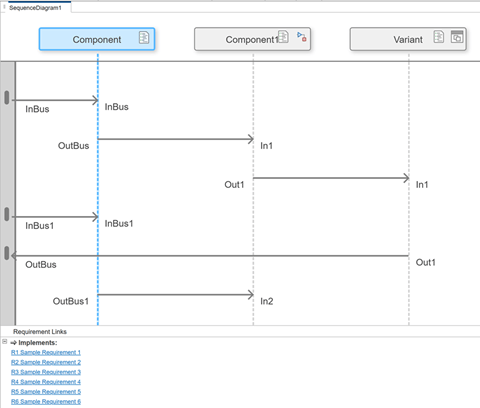Select the Component lifeline header
The width and height of the screenshot is (480, 408).
(x=97, y=39)
